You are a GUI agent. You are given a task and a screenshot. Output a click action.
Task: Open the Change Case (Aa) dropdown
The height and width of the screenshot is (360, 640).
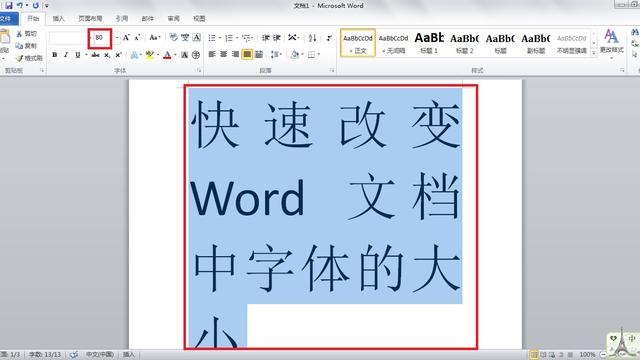[x=155, y=38]
